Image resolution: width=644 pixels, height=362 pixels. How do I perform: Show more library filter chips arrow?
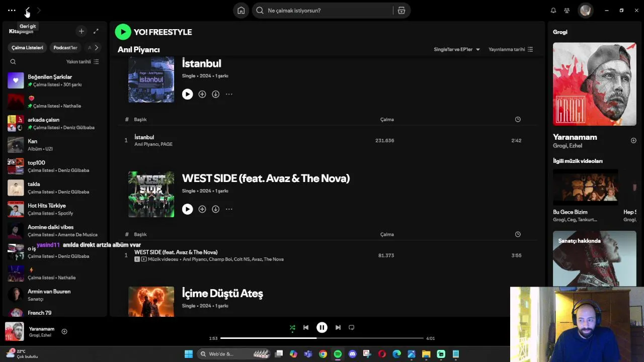coord(96,48)
